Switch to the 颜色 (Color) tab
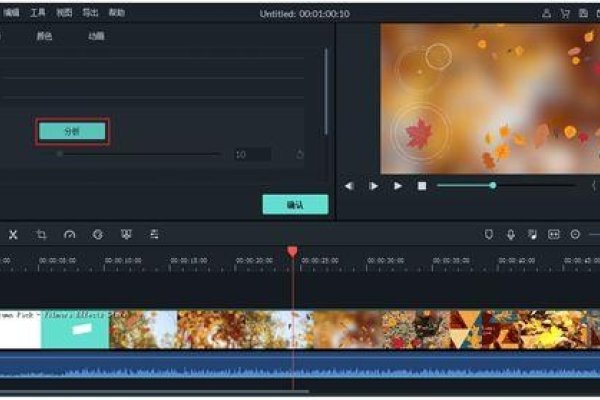 [44, 36]
